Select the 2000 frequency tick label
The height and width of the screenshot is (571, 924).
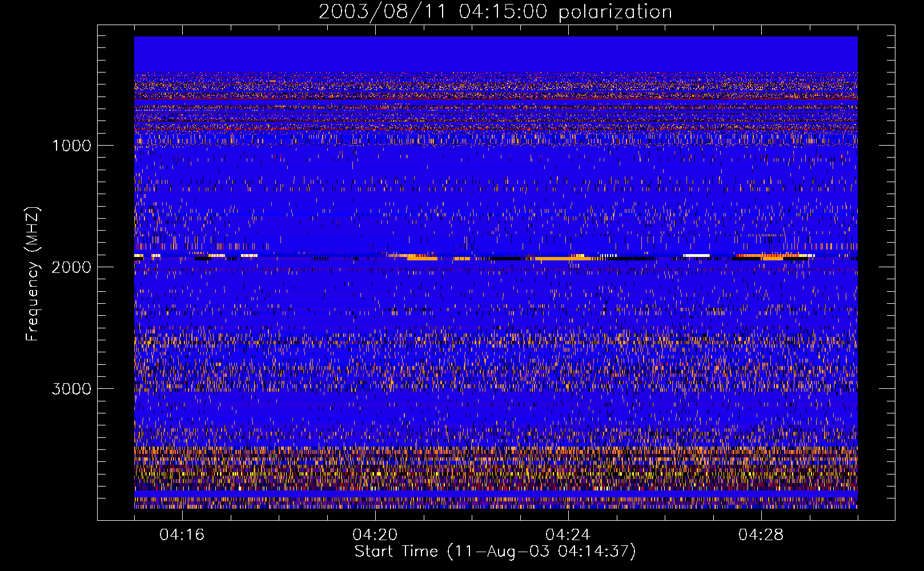click(71, 267)
